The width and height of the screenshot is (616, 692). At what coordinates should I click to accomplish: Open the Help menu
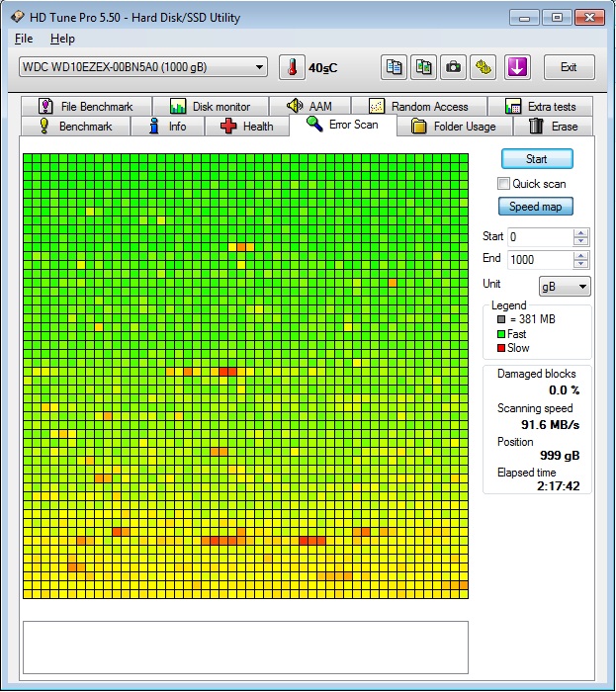tap(62, 39)
